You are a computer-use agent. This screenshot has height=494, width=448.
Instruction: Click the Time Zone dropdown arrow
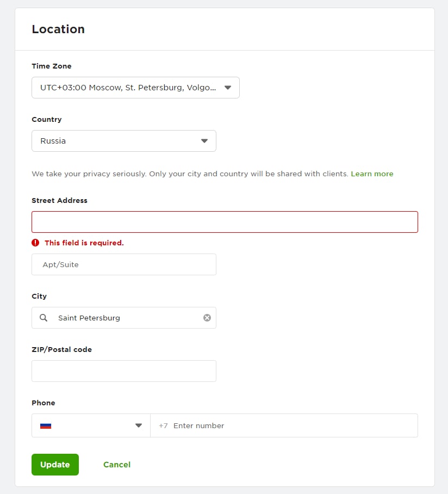[228, 88]
